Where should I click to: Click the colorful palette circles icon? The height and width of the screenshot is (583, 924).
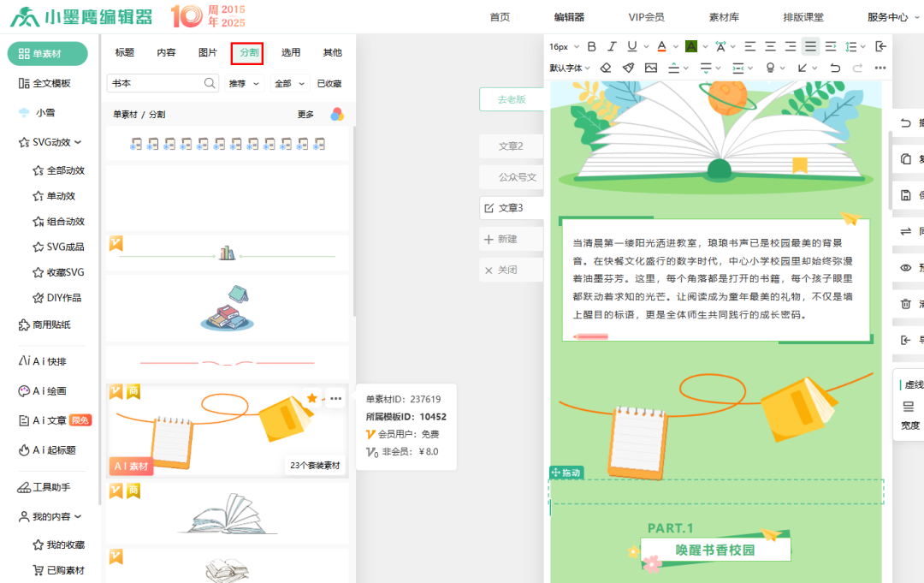point(337,115)
